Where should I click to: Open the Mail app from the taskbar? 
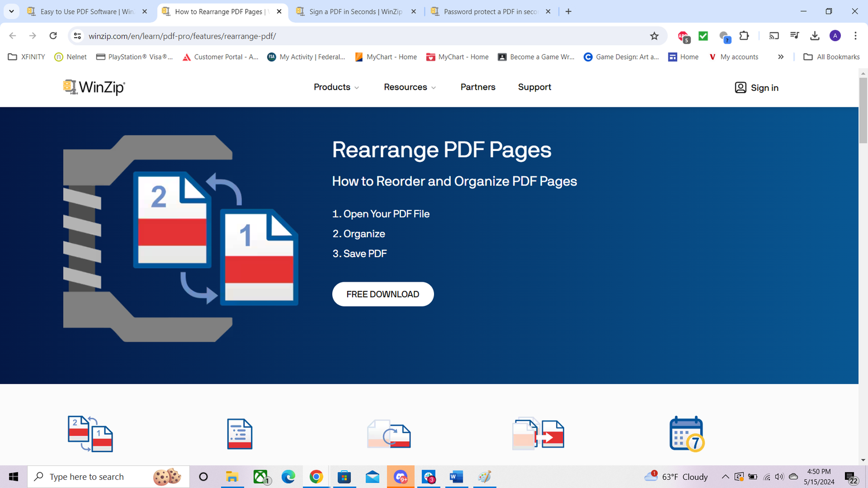click(373, 477)
